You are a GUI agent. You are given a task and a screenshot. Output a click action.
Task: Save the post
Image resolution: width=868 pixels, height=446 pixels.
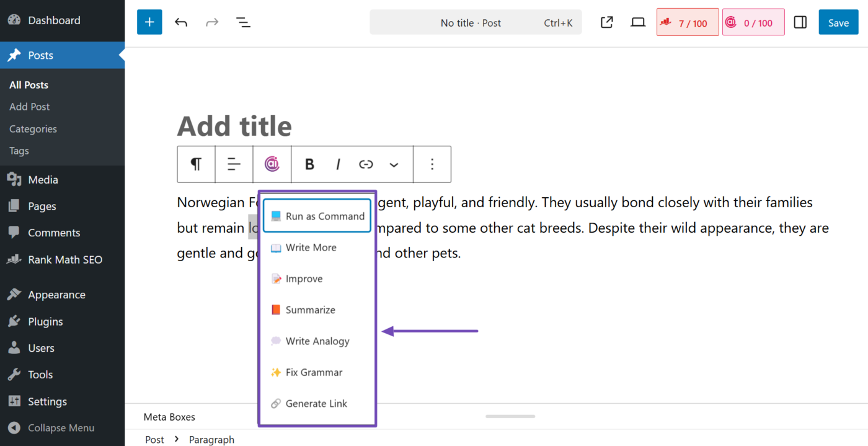pyautogui.click(x=838, y=22)
